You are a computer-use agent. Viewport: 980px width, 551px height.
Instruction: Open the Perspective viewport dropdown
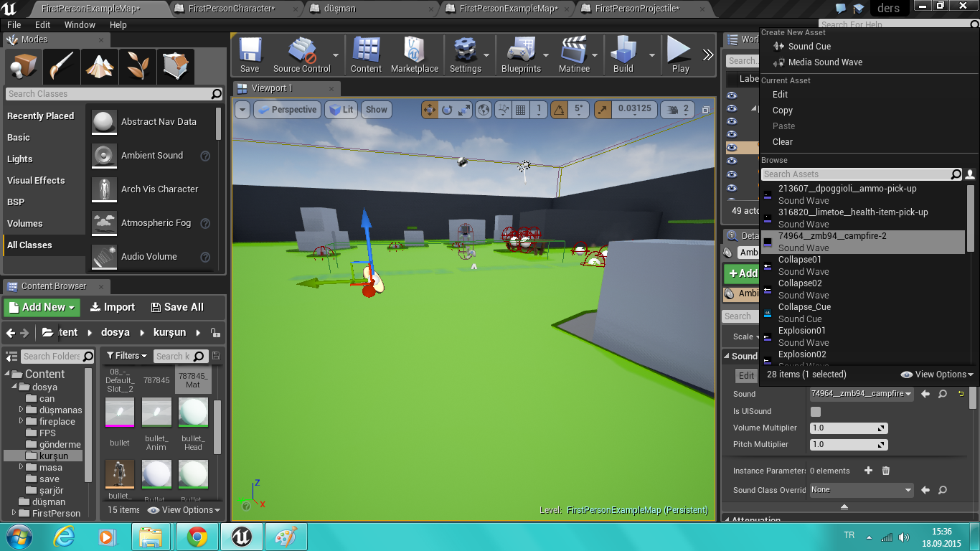(x=286, y=110)
